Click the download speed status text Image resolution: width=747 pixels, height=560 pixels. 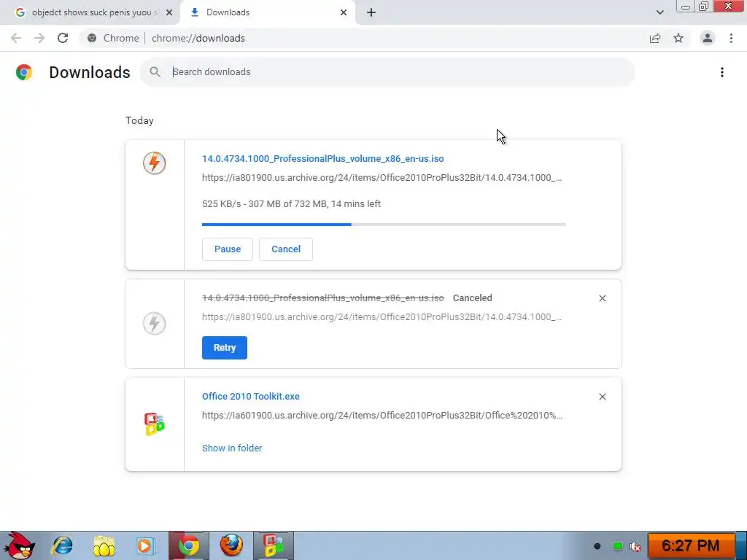(x=291, y=204)
